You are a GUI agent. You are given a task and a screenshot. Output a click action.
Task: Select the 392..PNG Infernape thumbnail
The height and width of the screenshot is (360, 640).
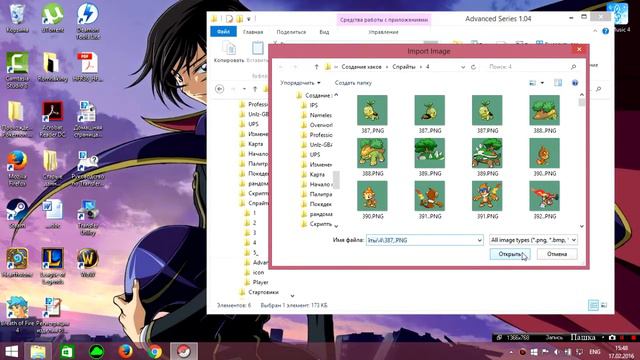click(544, 200)
